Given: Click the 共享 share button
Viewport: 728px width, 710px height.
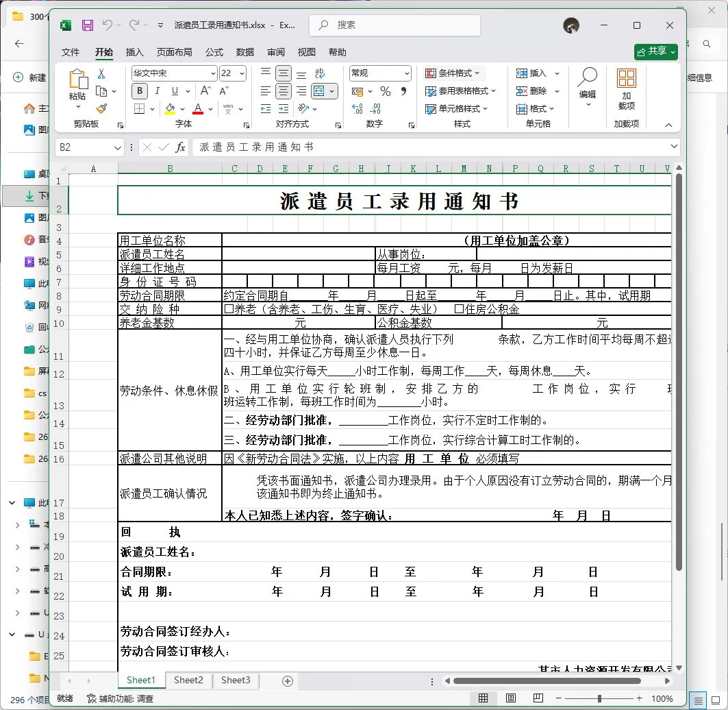Looking at the screenshot, I should tap(655, 51).
